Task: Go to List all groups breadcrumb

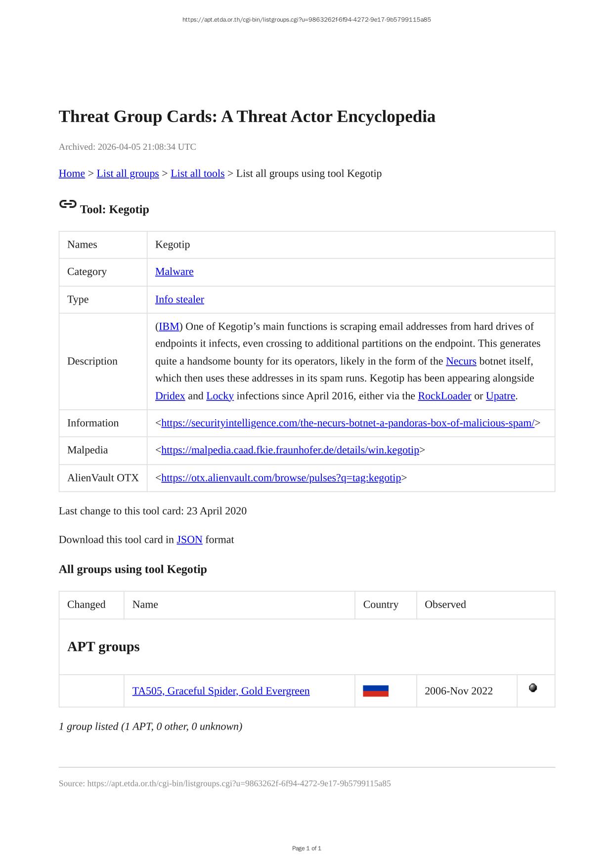Action: point(128,174)
